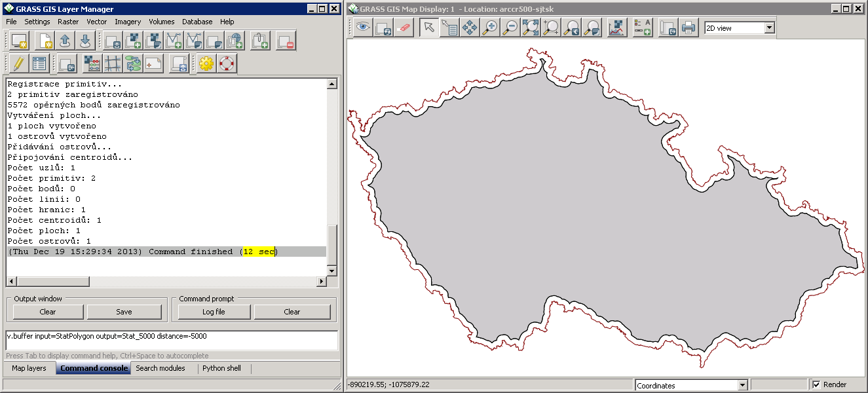Screen dimensions: 868x393
Task: Create a new workspace
Action: [x=44, y=41]
